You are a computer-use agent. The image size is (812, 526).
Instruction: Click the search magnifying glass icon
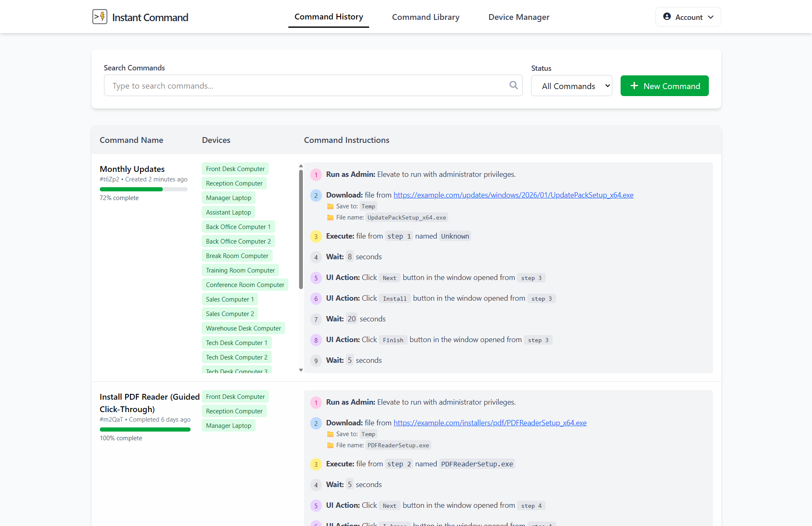(514, 85)
